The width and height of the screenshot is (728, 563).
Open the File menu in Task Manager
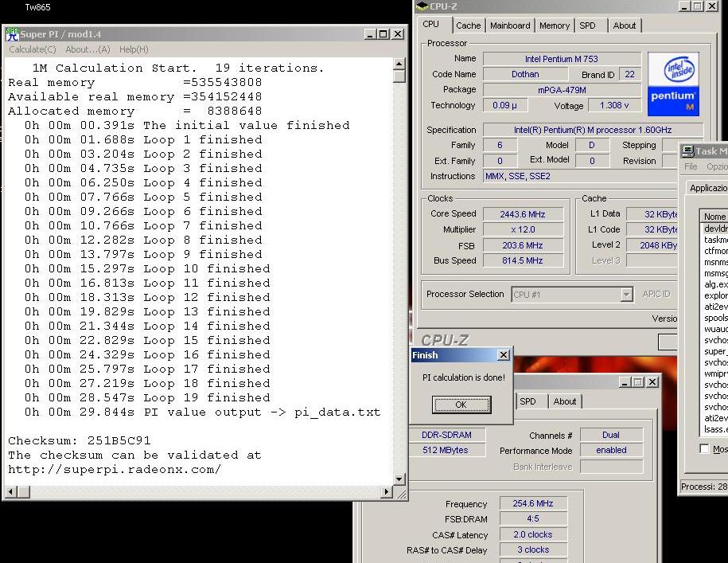[691, 166]
